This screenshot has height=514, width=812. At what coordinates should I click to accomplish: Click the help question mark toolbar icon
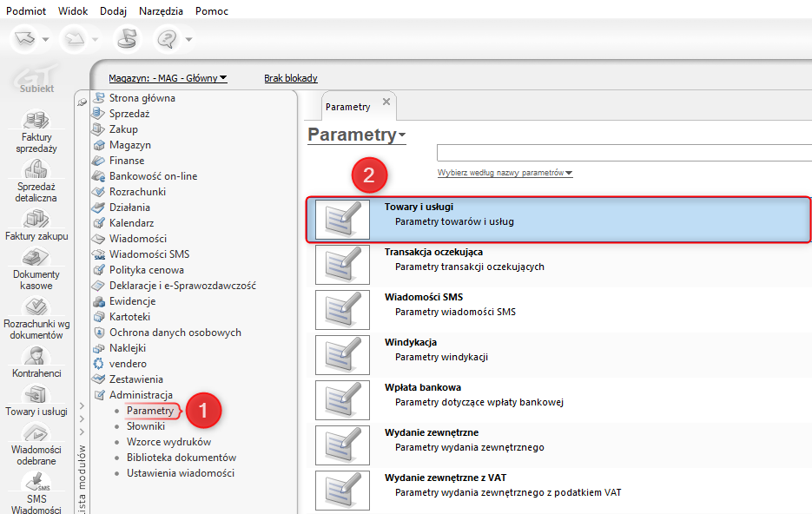168,39
